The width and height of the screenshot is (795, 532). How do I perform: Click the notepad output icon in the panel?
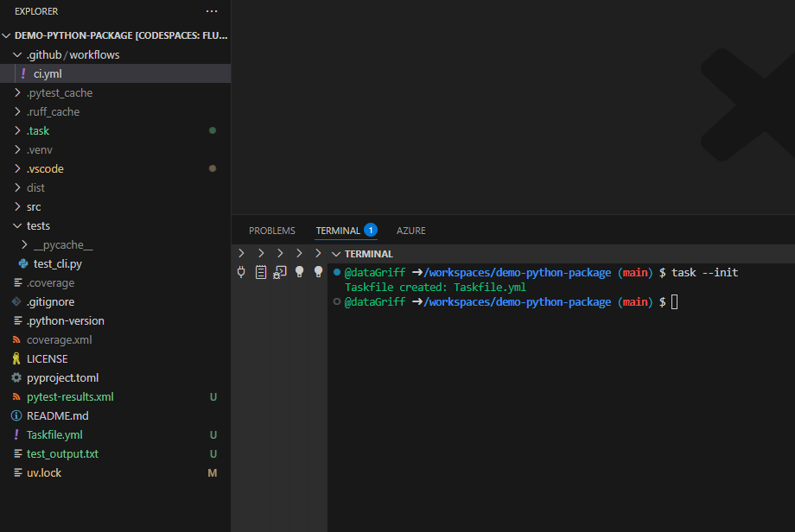261,272
